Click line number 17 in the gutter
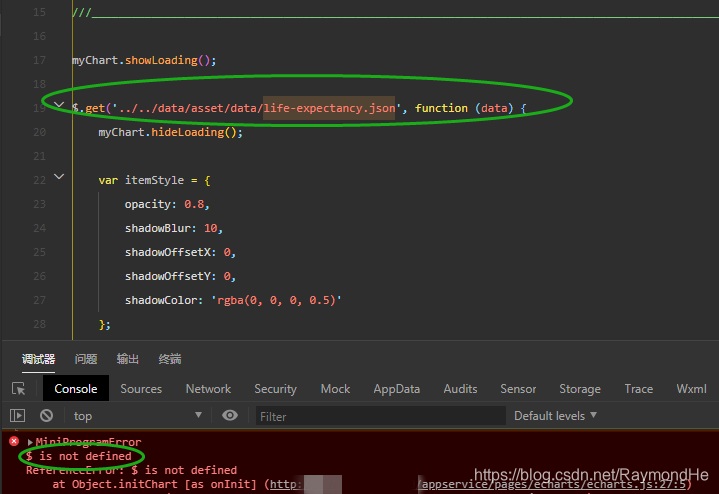 click(x=39, y=60)
